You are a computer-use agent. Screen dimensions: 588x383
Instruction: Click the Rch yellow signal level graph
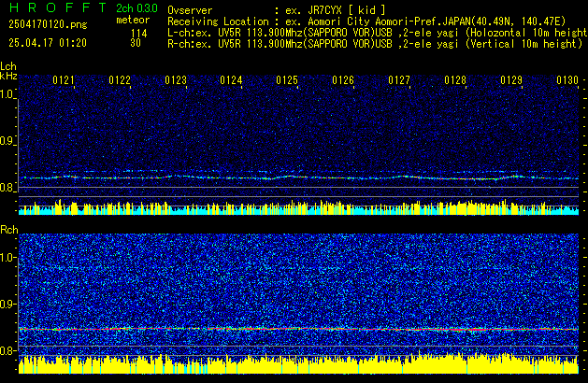point(298,363)
